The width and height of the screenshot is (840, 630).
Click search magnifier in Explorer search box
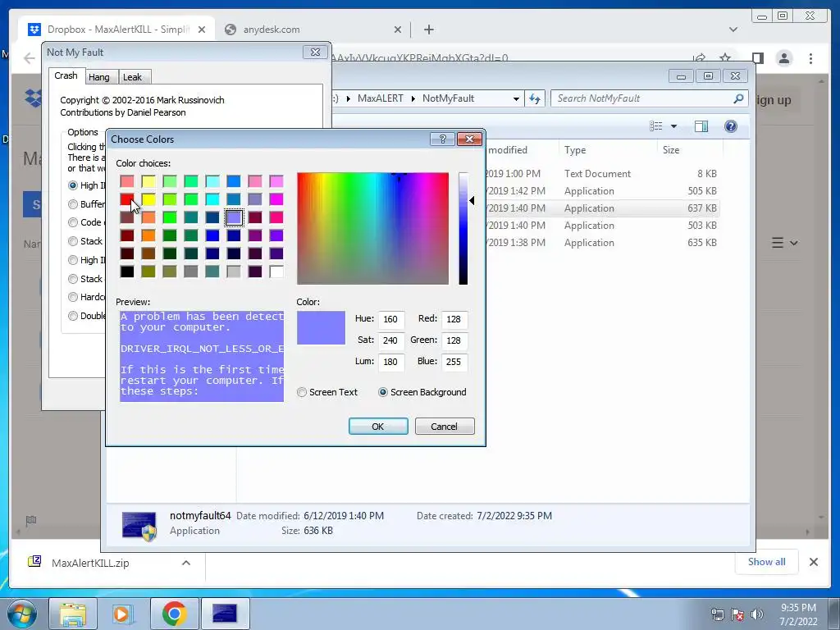pyautogui.click(x=738, y=98)
